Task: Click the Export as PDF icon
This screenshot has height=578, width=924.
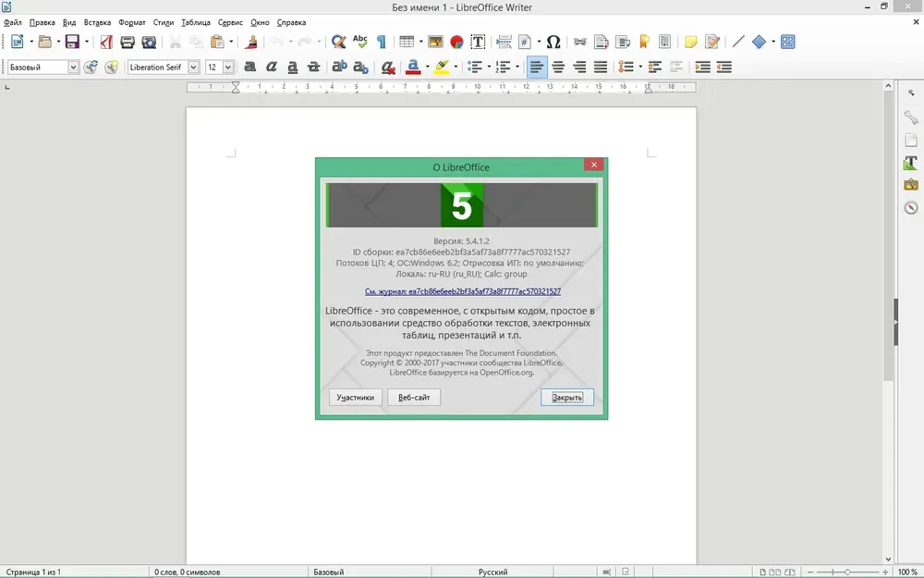Action: (x=106, y=42)
